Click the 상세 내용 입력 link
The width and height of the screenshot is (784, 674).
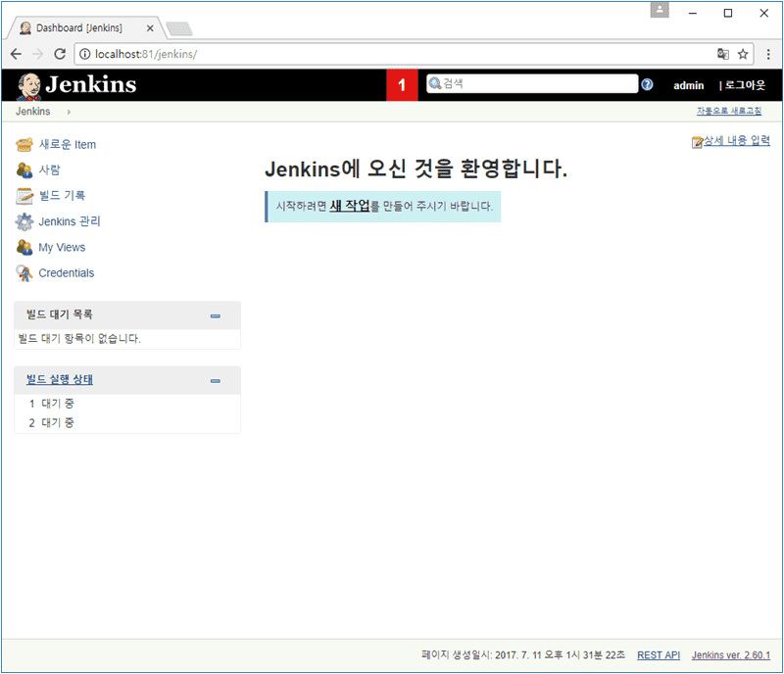737,141
